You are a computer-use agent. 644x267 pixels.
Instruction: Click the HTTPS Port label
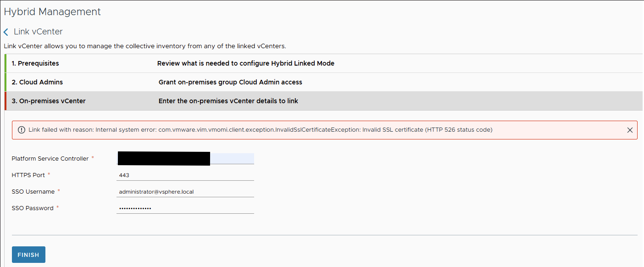point(28,175)
